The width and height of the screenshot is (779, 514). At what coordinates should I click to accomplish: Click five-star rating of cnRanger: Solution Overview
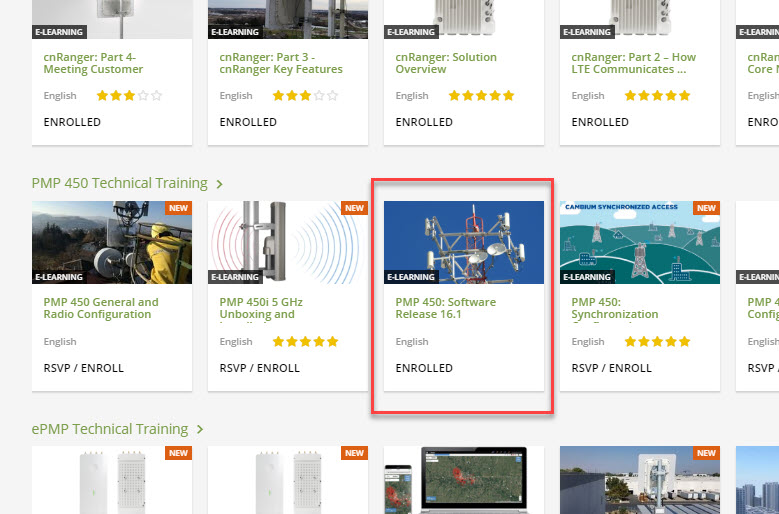point(481,95)
